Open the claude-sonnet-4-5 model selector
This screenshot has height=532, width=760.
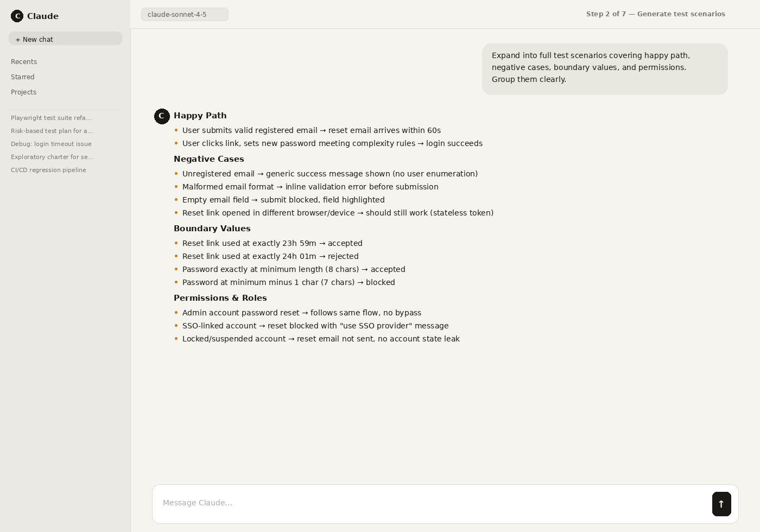(185, 14)
